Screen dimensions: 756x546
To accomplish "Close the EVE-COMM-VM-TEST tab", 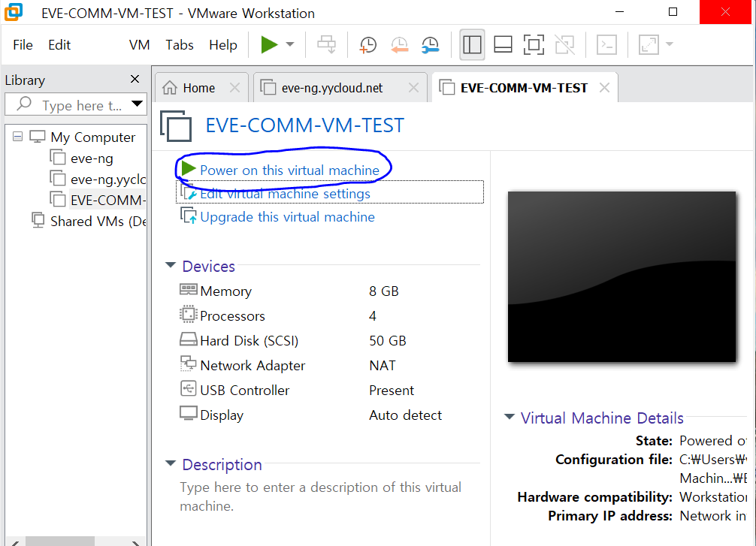I will (604, 88).
